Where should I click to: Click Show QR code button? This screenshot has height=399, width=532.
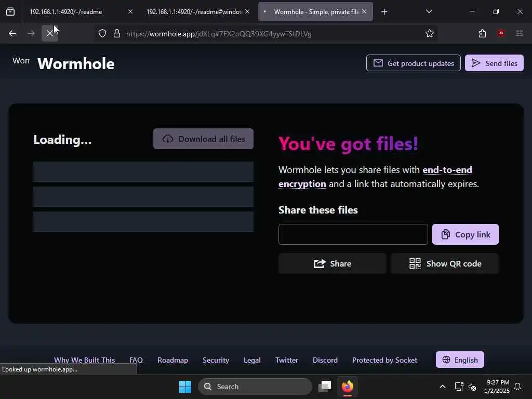click(x=445, y=263)
